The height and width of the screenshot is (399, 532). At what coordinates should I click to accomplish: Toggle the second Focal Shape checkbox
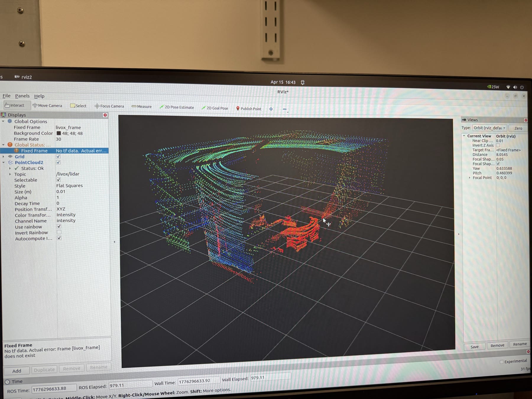498,163
